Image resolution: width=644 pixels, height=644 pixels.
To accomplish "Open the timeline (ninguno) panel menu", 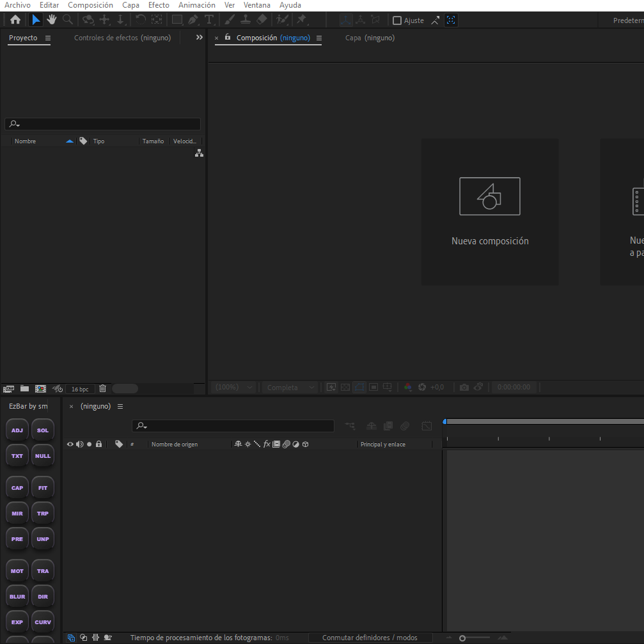I will (x=120, y=406).
